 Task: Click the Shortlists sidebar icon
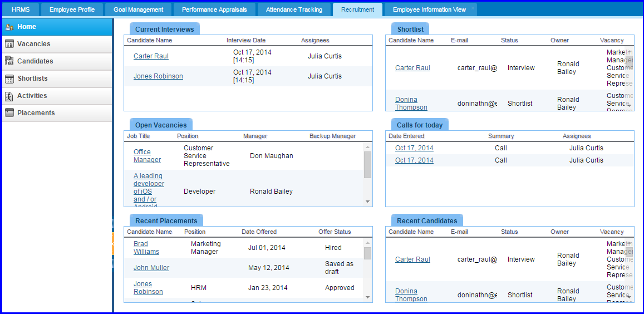tap(9, 78)
